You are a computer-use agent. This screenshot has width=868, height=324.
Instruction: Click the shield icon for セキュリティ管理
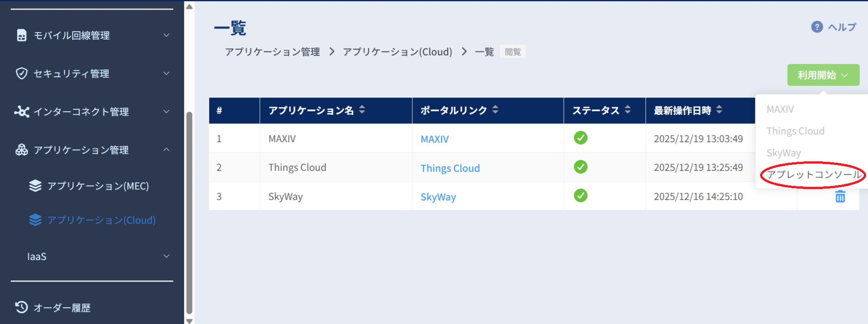tap(22, 73)
